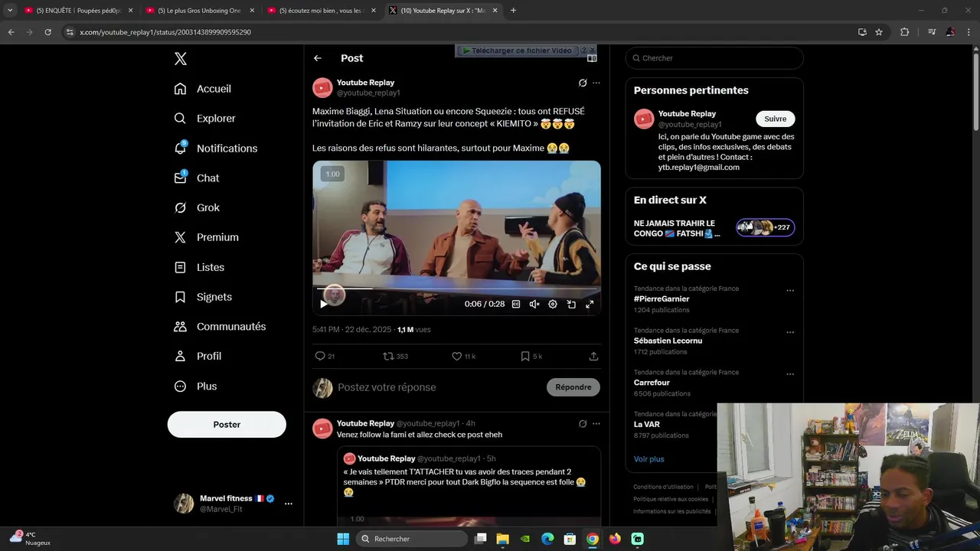This screenshot has width=980, height=551.
Task: Open the Chrome extensions puzzle icon
Action: point(904,32)
